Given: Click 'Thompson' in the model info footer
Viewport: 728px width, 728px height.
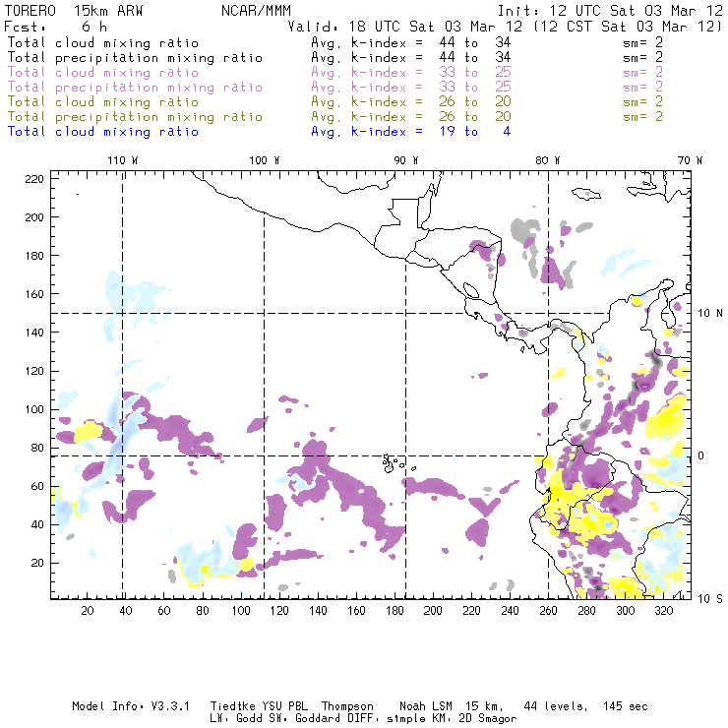Looking at the screenshot, I should tap(347, 706).
